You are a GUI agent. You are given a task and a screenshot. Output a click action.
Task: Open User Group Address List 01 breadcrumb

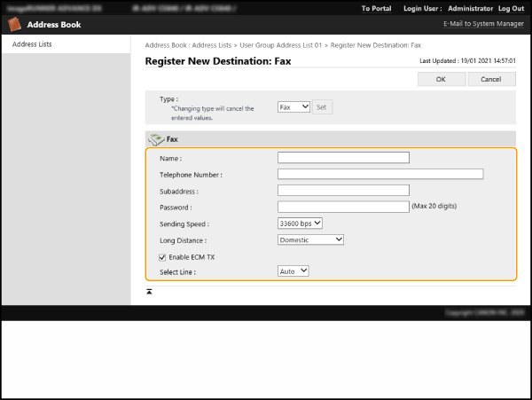[282, 43]
